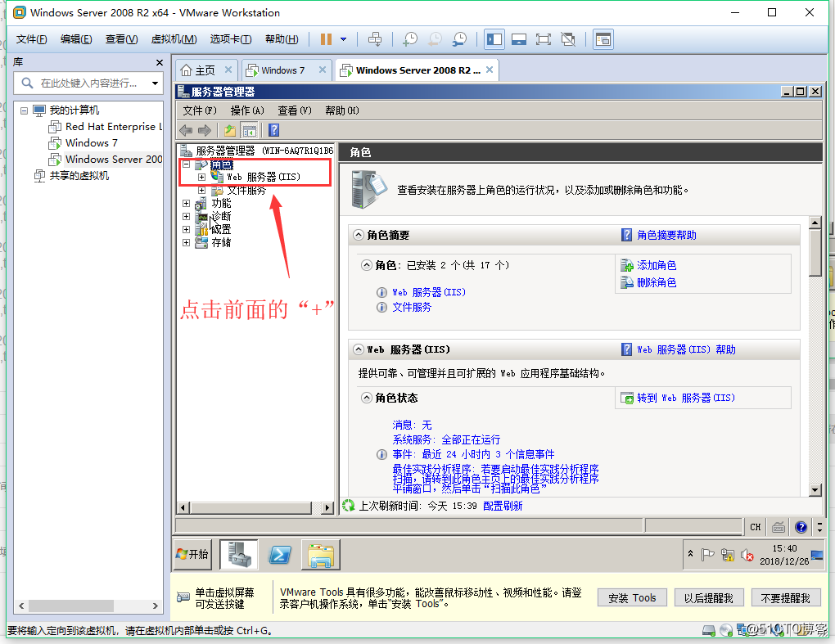Click the Forward arrow in Server Manager toolbar
The height and width of the screenshot is (644, 835).
pyautogui.click(x=205, y=130)
